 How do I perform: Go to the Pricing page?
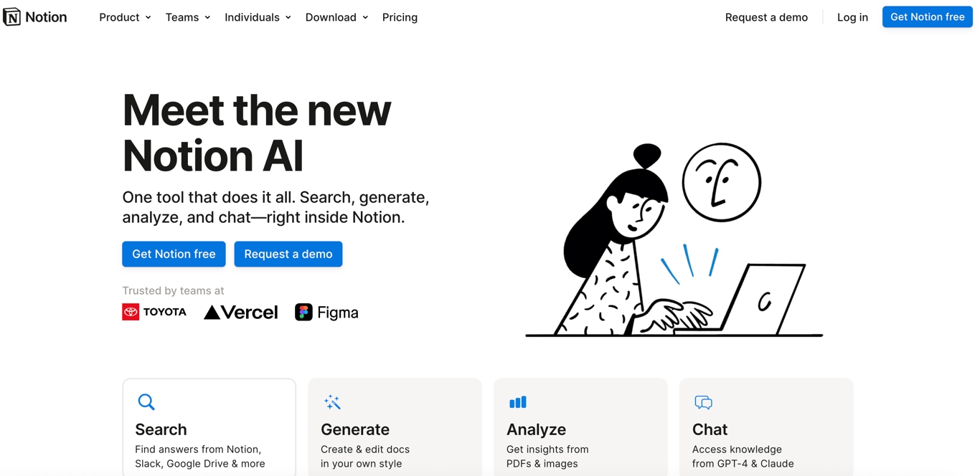(x=400, y=17)
